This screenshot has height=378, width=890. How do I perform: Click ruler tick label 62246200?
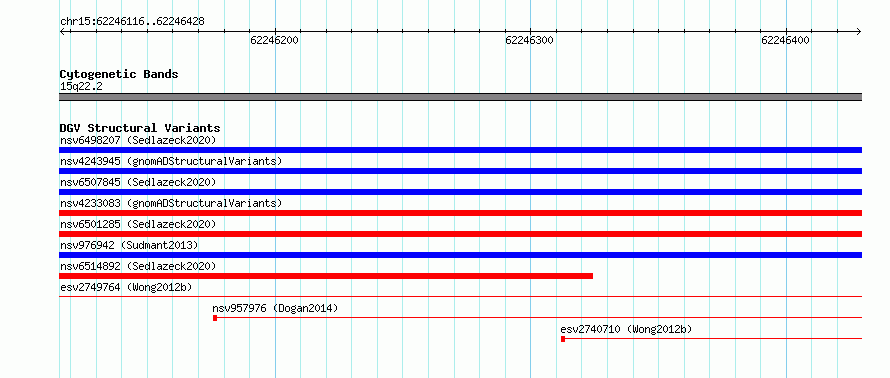click(275, 40)
